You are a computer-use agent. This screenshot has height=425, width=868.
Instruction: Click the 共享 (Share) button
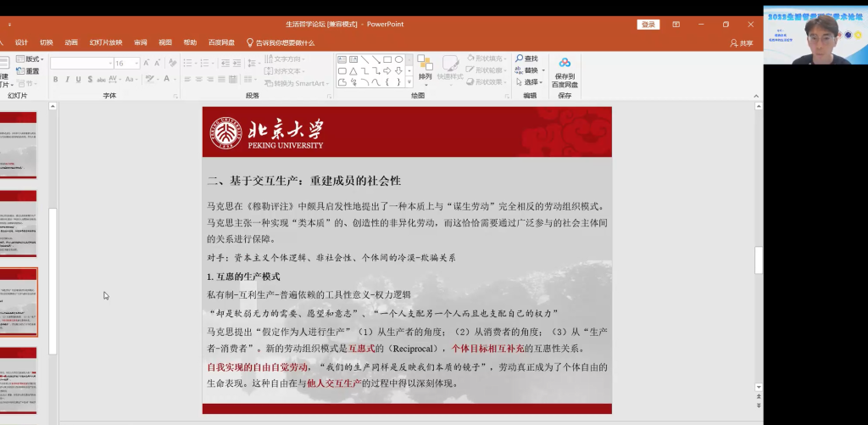[x=741, y=42]
